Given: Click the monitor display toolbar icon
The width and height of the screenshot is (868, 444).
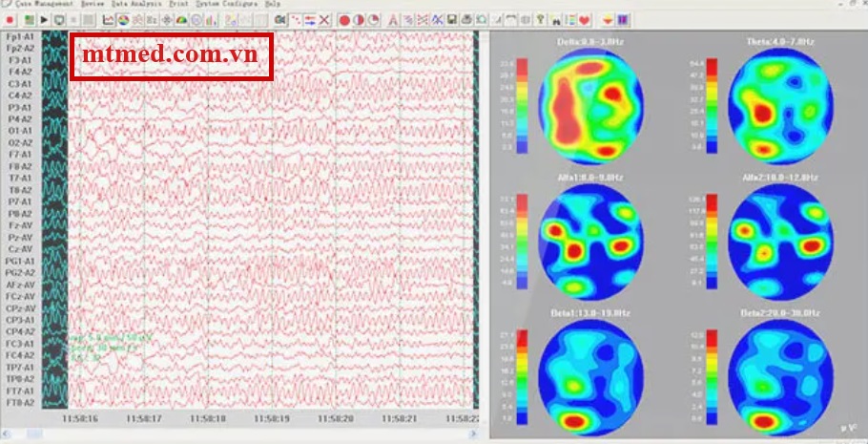Looking at the screenshot, I should pos(59,20).
